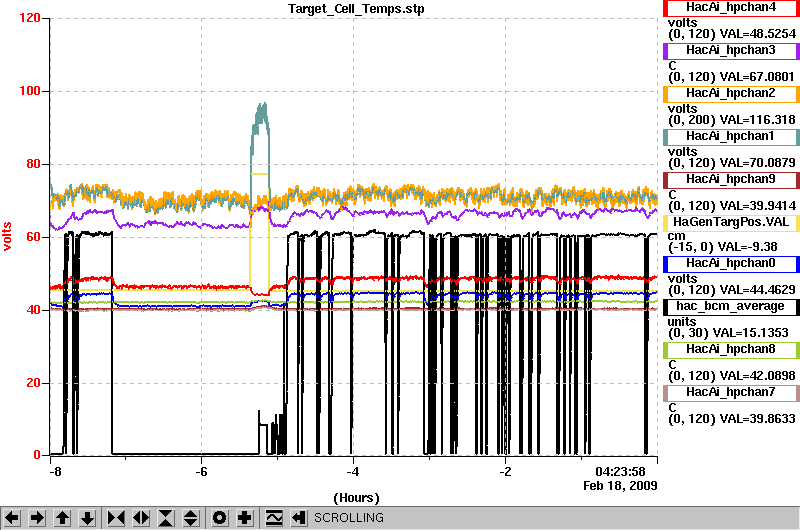800x530 pixels.
Task: Select the HacAi_hpchan4 legend entry
Action: (731, 8)
